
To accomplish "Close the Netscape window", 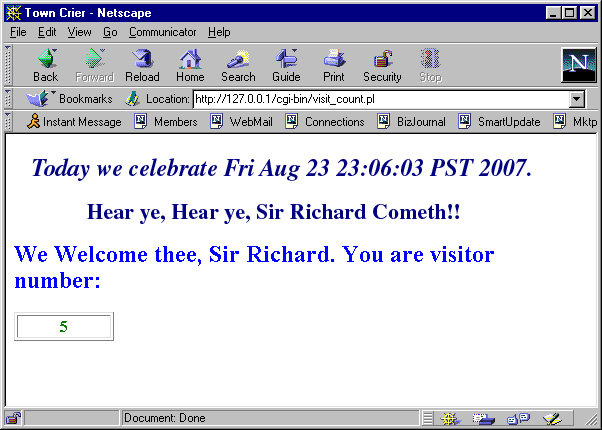I will [588, 13].
